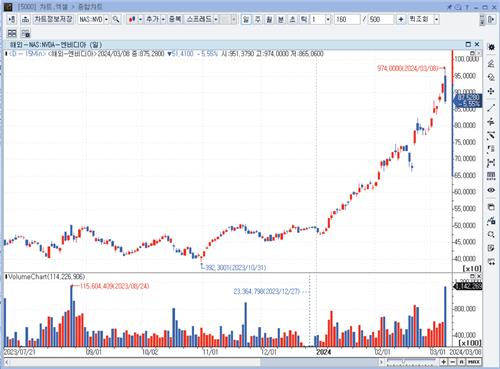
Task: Expand the 추가 dropdown arrow
Action: tap(163, 19)
